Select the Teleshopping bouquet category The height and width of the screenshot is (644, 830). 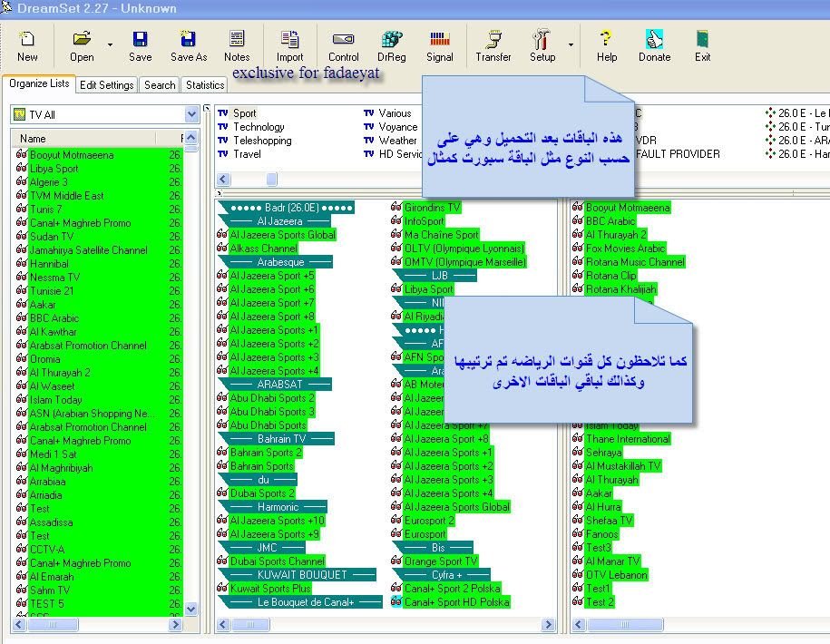(x=262, y=141)
